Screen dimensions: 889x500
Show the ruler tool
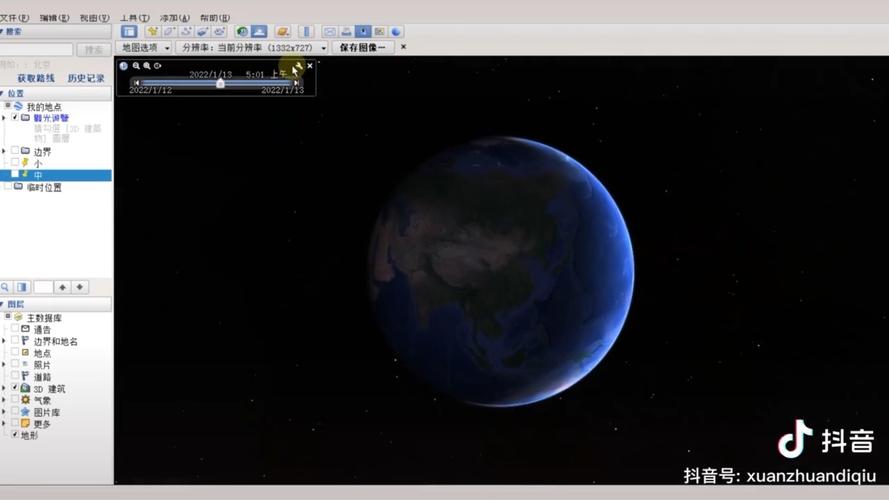click(307, 32)
